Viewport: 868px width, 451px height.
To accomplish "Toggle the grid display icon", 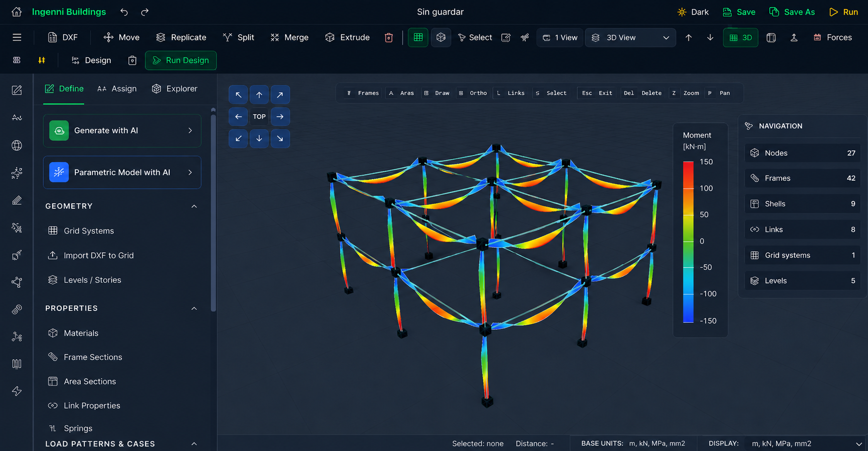I will point(418,37).
